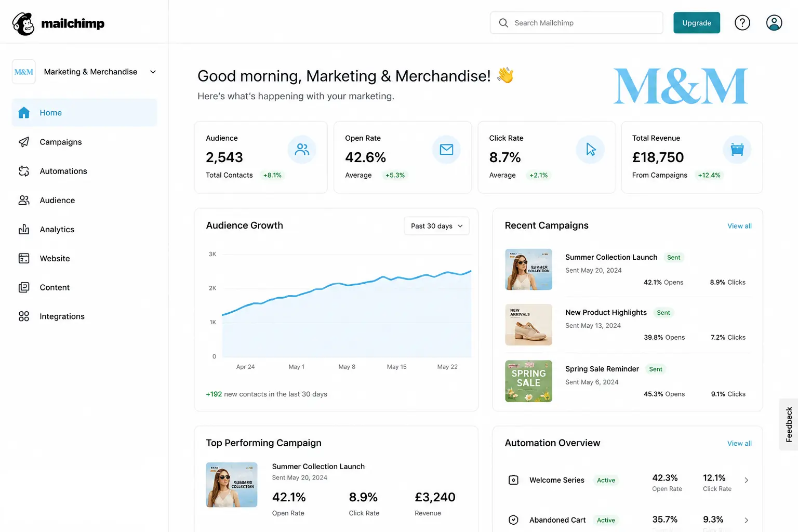Click the £18,750 total revenue value
Viewport: 798px width, 532px height.
658,157
